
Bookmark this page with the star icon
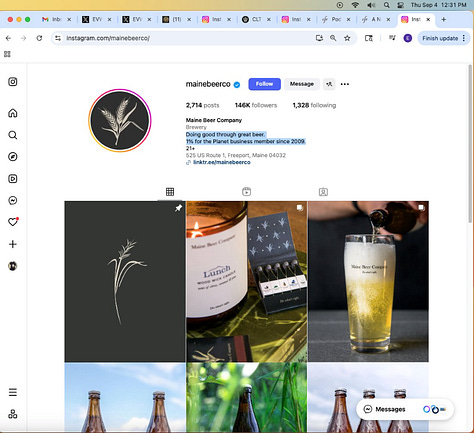click(x=347, y=38)
